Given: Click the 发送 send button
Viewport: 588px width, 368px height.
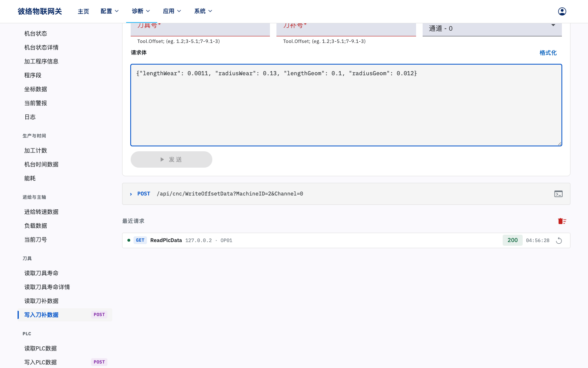Looking at the screenshot, I should coord(171,159).
